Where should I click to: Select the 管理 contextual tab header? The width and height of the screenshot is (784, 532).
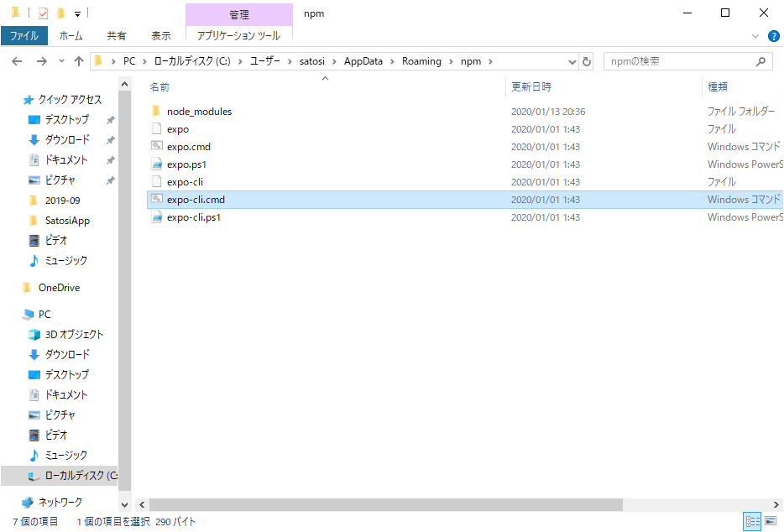pyautogui.click(x=239, y=14)
